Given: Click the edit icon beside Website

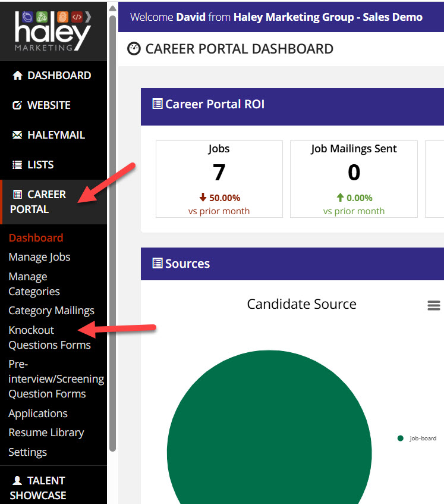Looking at the screenshot, I should pos(17,105).
